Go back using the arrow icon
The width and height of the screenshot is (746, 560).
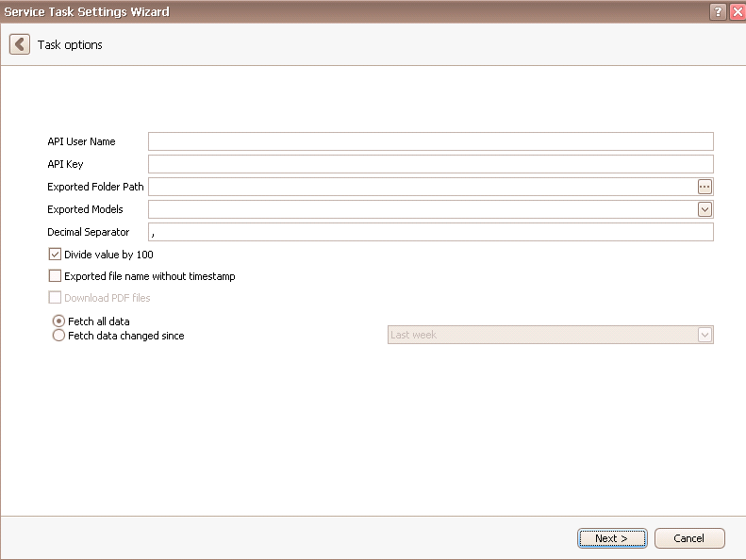(x=20, y=44)
